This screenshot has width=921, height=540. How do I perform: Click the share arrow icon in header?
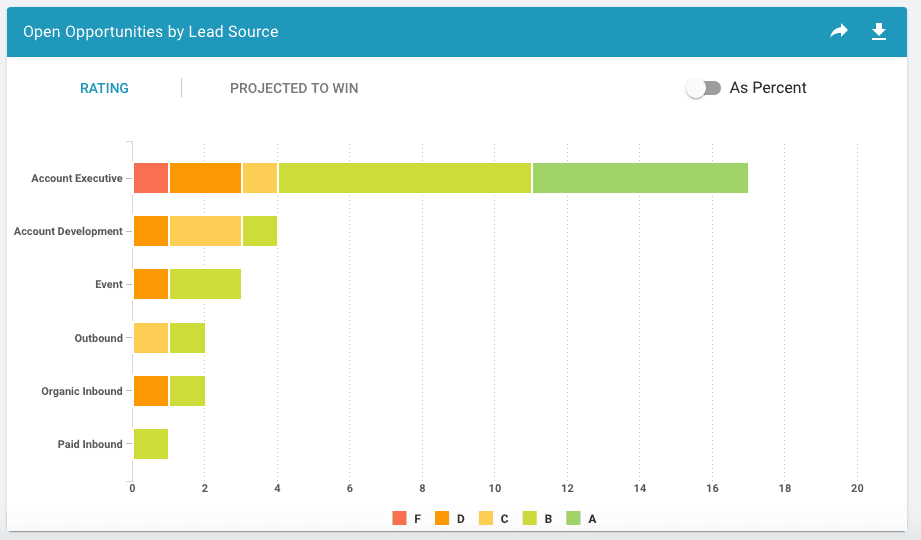point(839,32)
